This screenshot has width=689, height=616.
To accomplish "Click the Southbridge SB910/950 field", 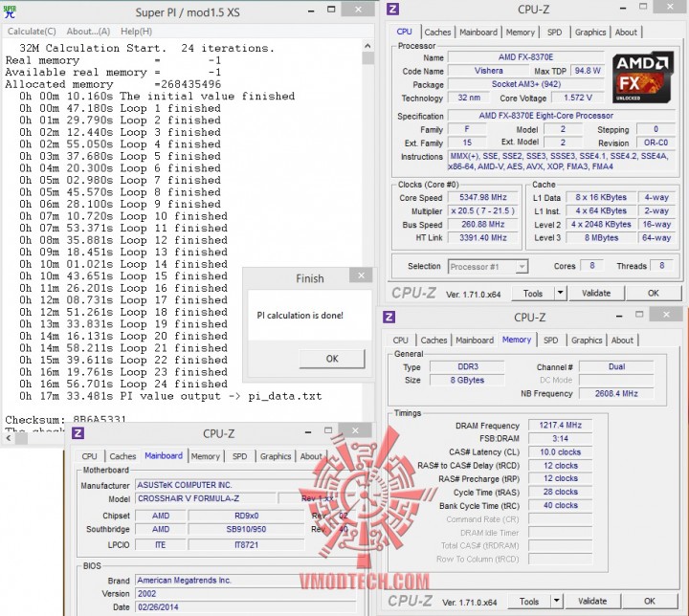I will pos(246,529).
